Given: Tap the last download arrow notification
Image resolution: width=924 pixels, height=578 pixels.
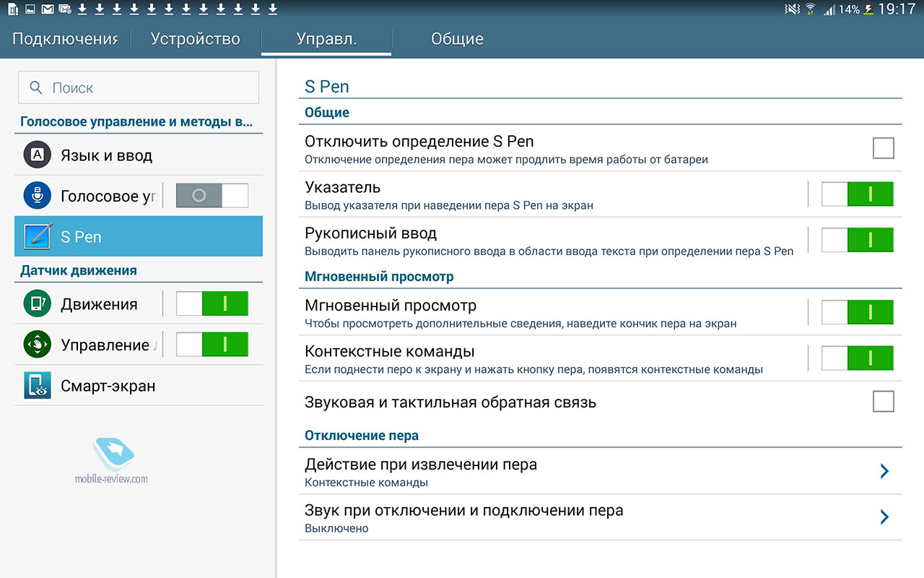Looking at the screenshot, I should [272, 9].
